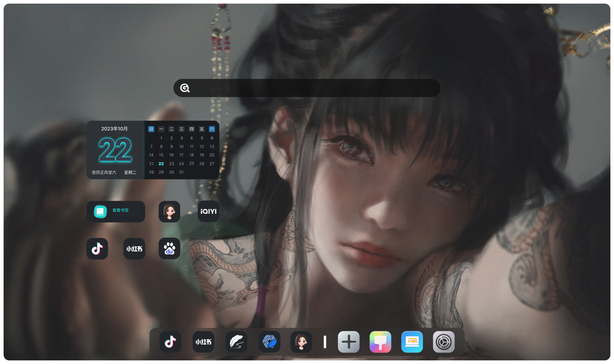
Task: Select day 28 in calendar grid
Action: pos(151,172)
